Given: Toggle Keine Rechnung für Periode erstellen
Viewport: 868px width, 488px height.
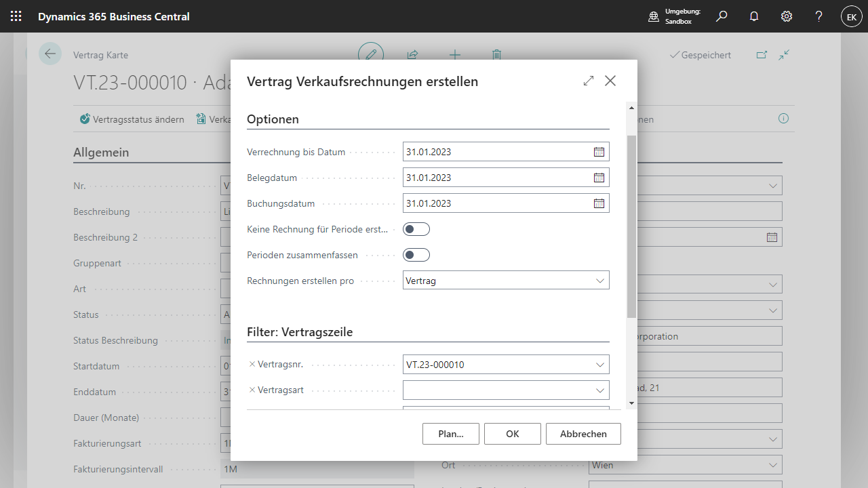Looking at the screenshot, I should [x=416, y=229].
